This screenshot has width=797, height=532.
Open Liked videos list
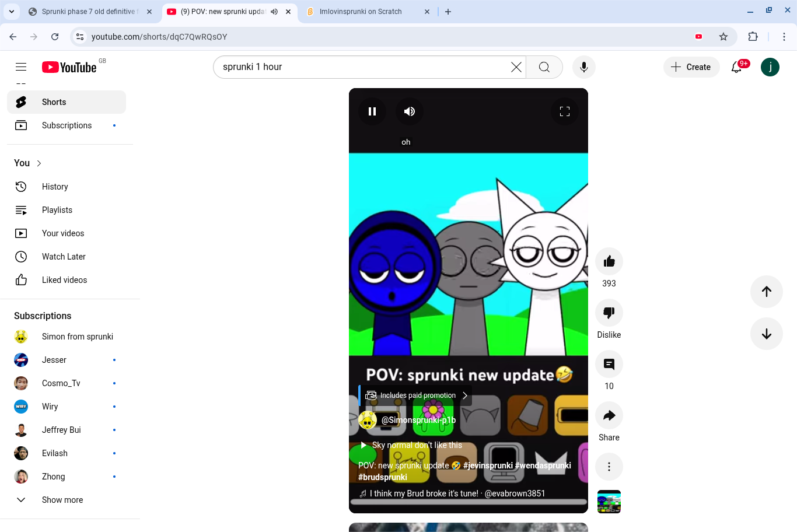[67, 280]
